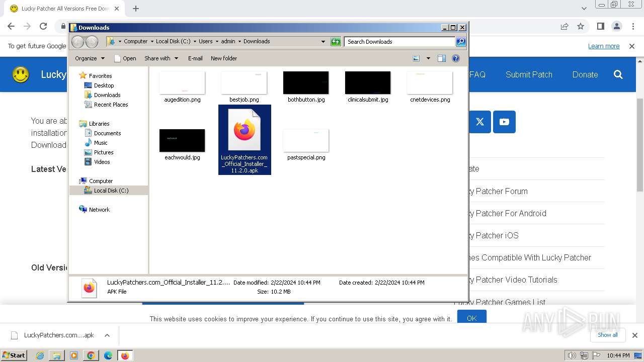Click the Windows Start button
This screenshot has width=644, height=362.
point(14,355)
